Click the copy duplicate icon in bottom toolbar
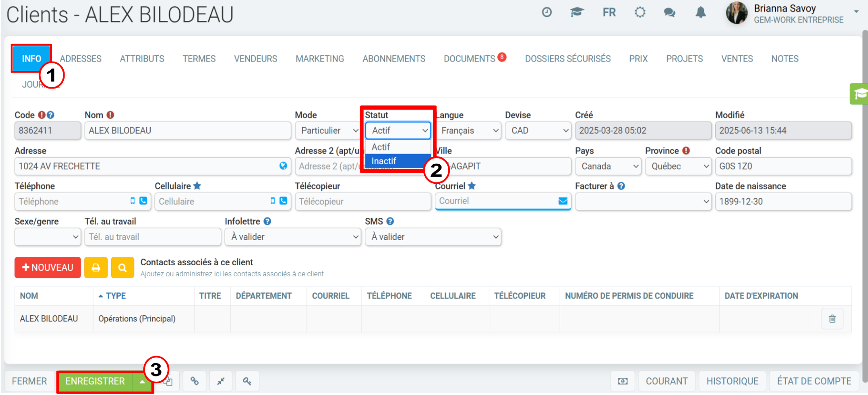 click(x=169, y=381)
